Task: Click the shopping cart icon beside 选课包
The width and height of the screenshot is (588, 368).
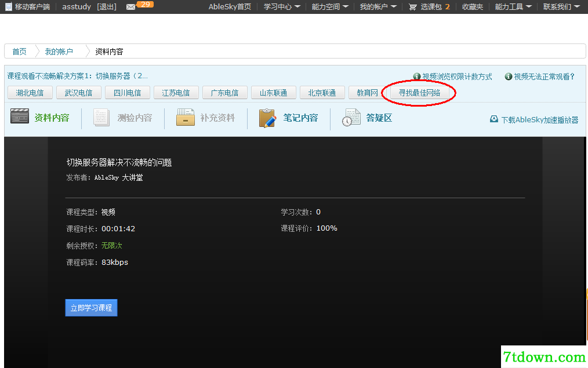Action: point(412,7)
